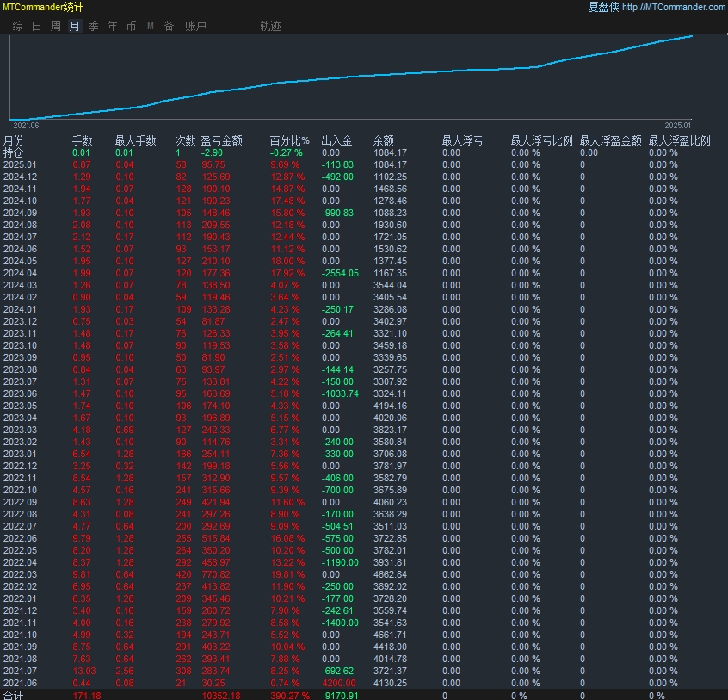The height and width of the screenshot is (700, 728).
Task: Click the 13.03 lots value for 2021.07
Action: (x=84, y=671)
